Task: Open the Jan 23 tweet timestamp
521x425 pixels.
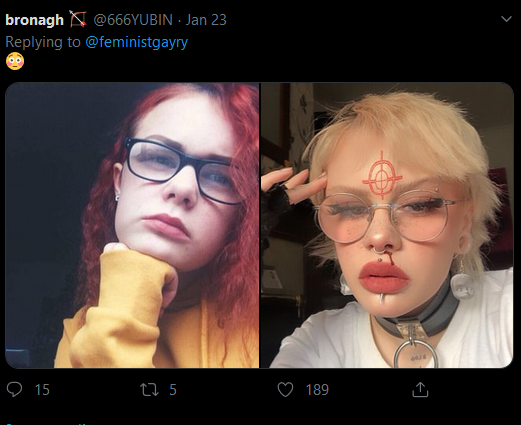Action: tap(206, 20)
